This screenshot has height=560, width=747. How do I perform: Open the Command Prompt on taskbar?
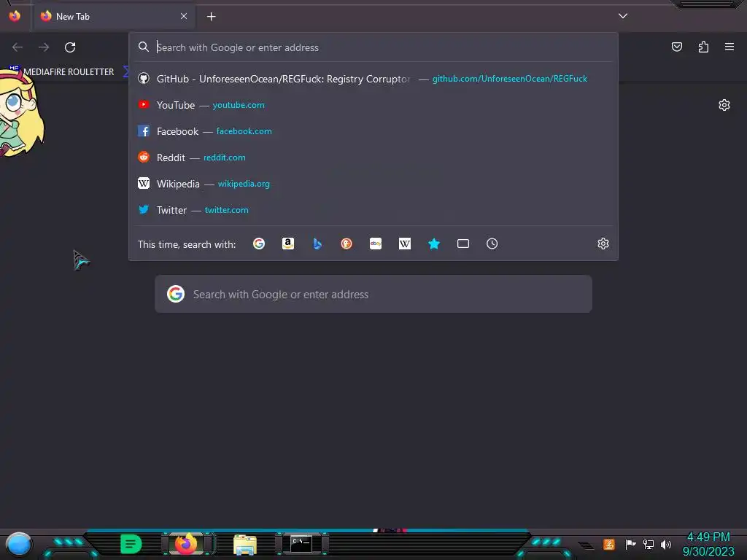301,544
